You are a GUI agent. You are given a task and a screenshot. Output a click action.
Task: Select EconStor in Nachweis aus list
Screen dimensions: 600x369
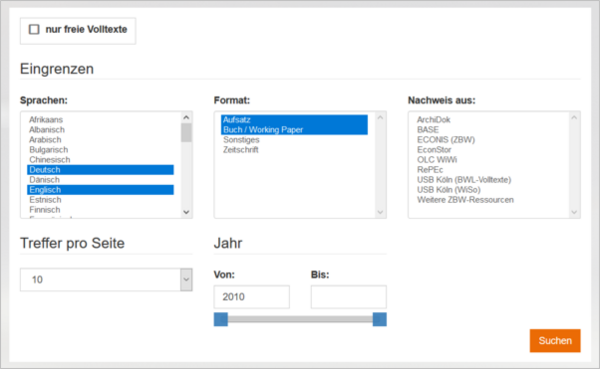pos(488,150)
